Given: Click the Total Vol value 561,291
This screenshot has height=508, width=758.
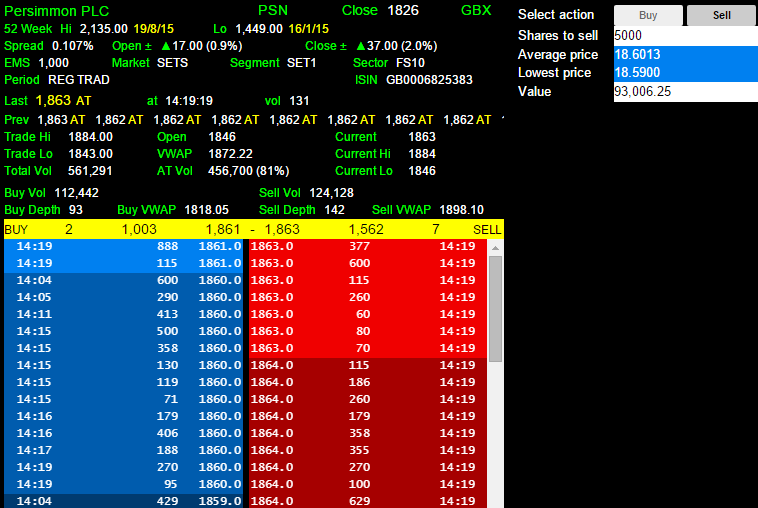Looking at the screenshot, I should click(x=90, y=171).
